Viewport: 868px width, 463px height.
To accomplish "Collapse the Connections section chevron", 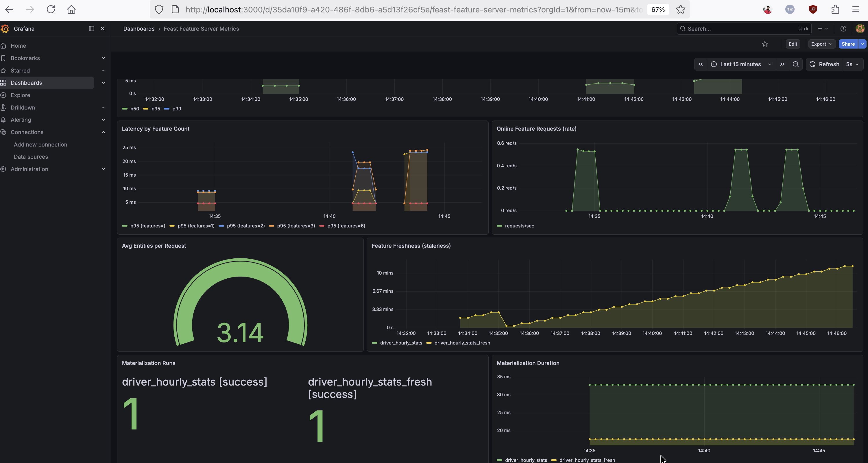I will point(103,132).
